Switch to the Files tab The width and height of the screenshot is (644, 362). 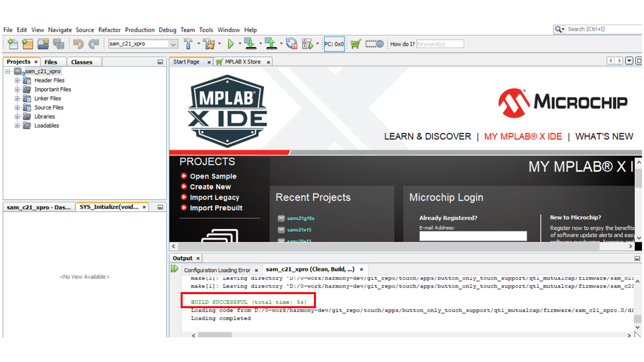(51, 62)
